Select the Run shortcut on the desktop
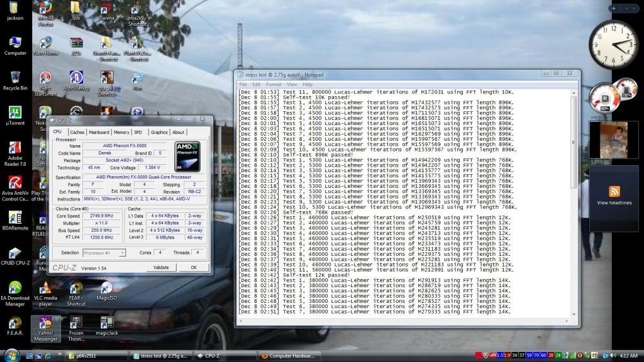644x362 pixels. click(137, 81)
